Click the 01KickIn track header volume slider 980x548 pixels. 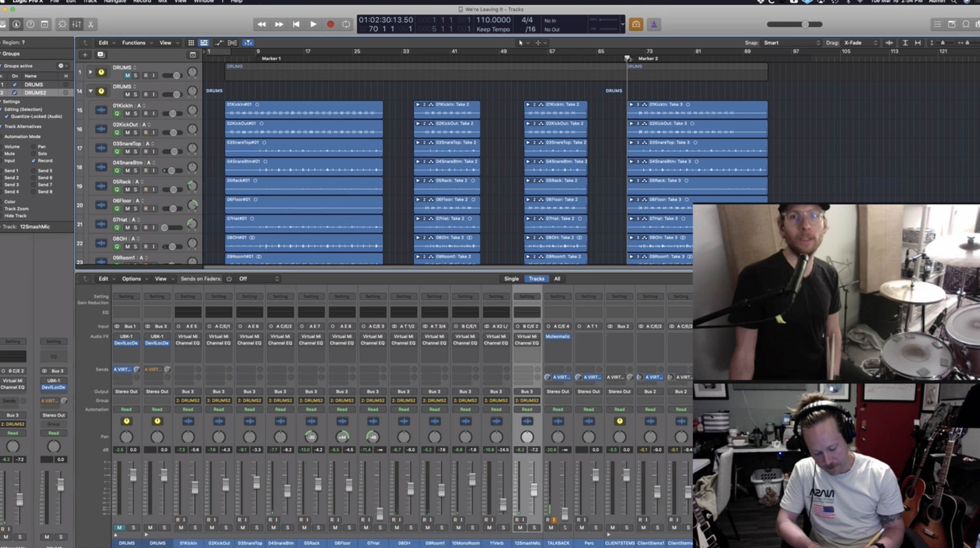click(172, 114)
